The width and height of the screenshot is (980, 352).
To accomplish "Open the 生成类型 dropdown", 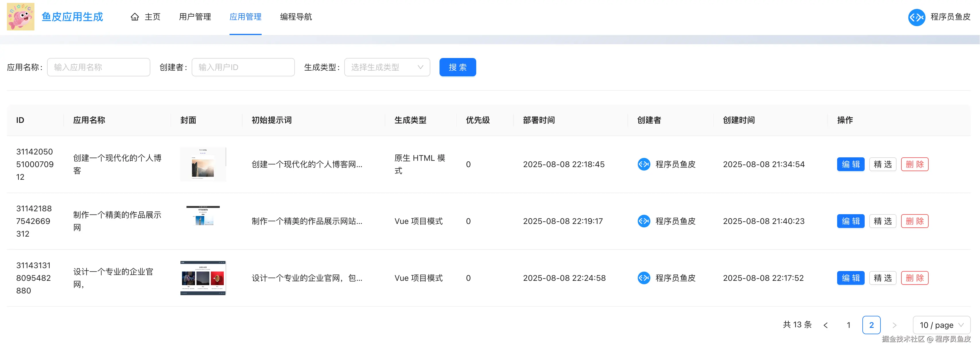I will tap(387, 67).
